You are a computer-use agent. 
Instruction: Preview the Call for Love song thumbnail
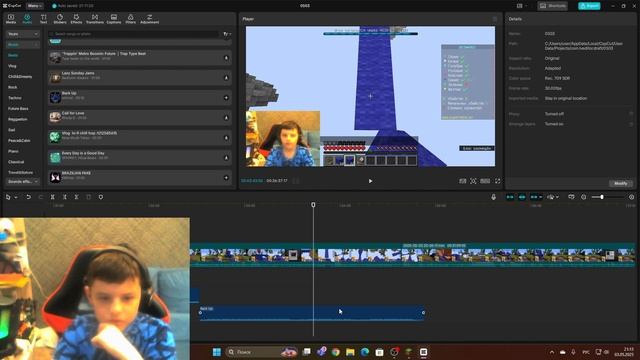click(x=55, y=118)
